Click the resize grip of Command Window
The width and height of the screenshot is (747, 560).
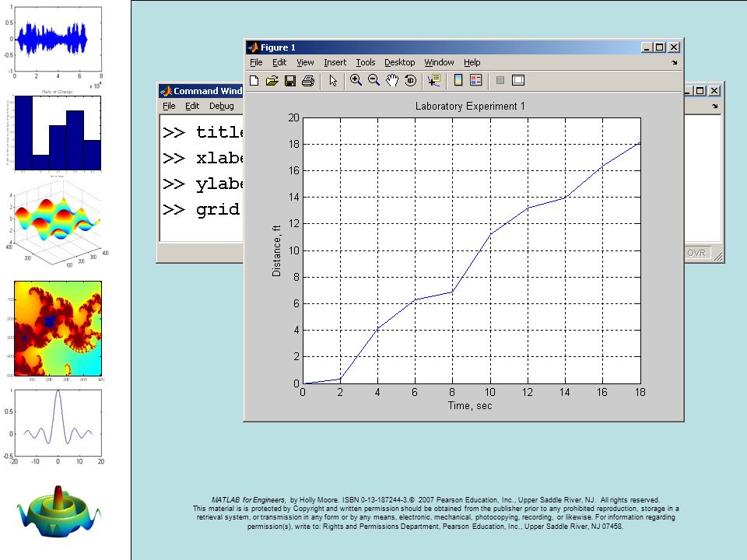[x=718, y=257]
